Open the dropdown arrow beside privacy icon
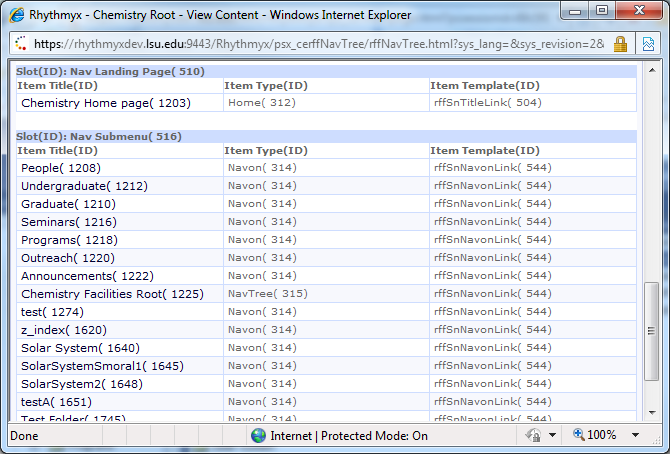Viewport: 670px width, 454px height. (x=552, y=436)
